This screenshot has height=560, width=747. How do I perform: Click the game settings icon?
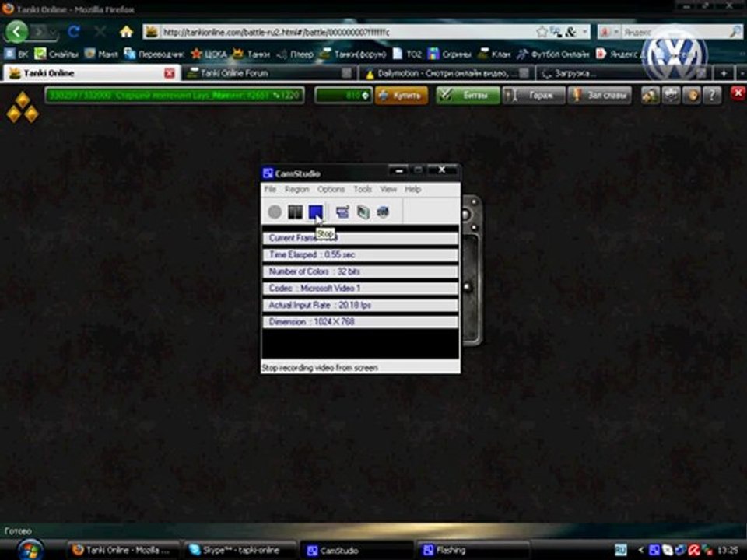tap(671, 95)
